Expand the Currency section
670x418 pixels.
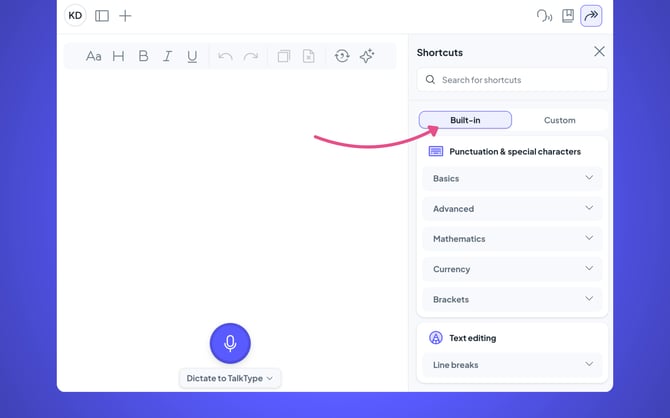pyautogui.click(x=512, y=269)
